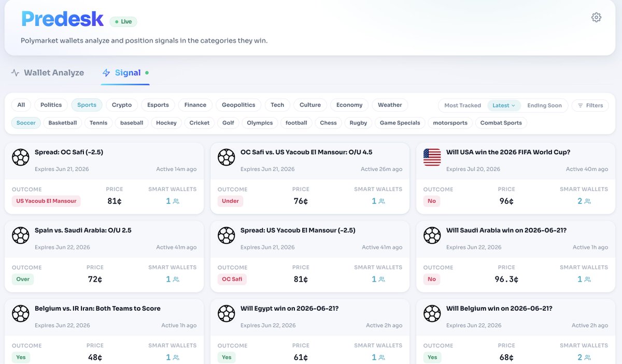Open the Latest sort dropdown
This screenshot has width=622, height=364.
[504, 106]
